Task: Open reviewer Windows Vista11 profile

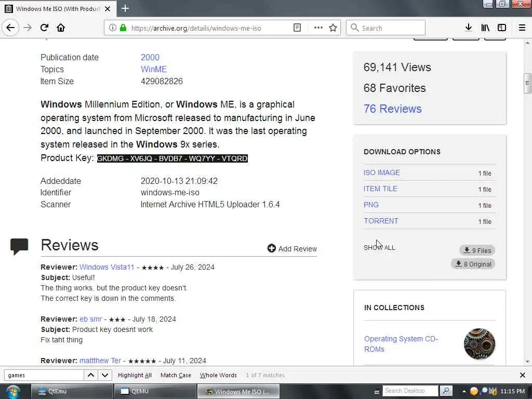Action: point(107,268)
